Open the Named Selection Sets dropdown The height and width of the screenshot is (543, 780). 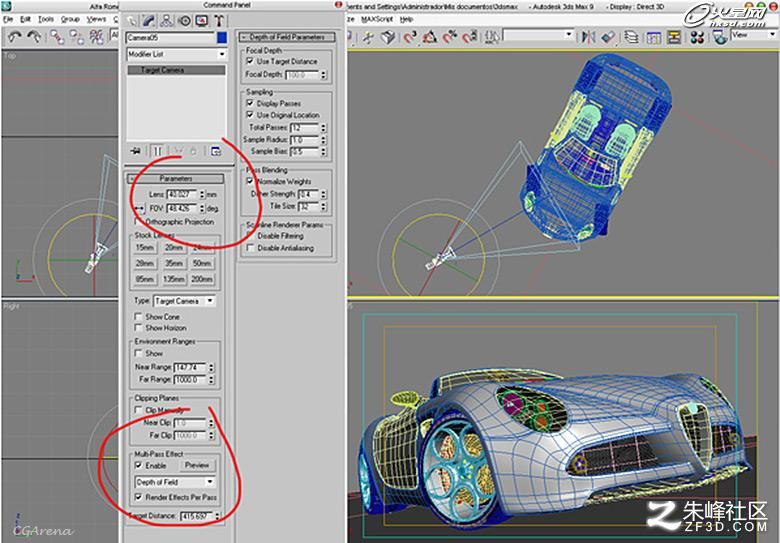(x=538, y=35)
